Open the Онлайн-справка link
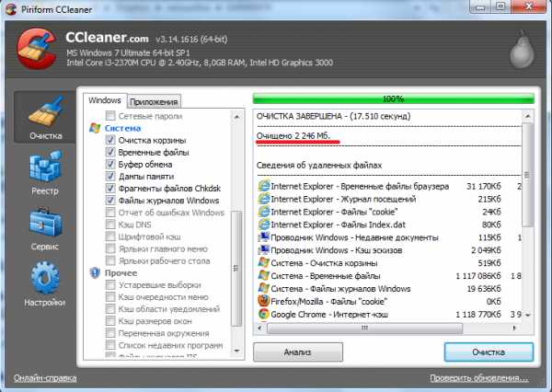Screen dimensions: 552x392 click(45, 378)
